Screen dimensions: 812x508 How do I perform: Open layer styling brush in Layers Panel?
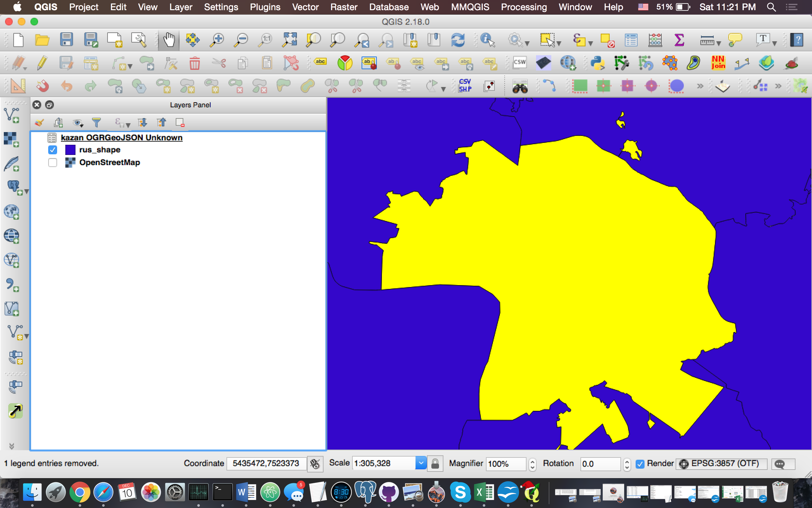(40, 123)
